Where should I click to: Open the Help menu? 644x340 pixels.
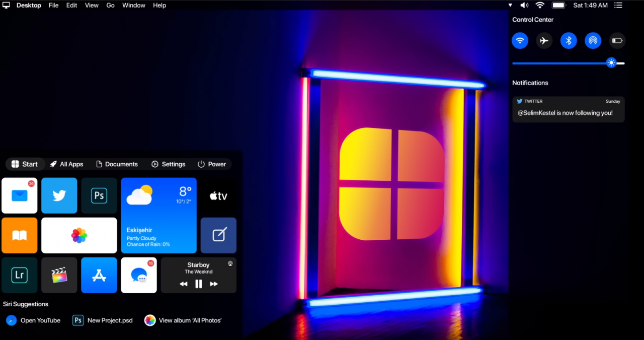click(159, 5)
